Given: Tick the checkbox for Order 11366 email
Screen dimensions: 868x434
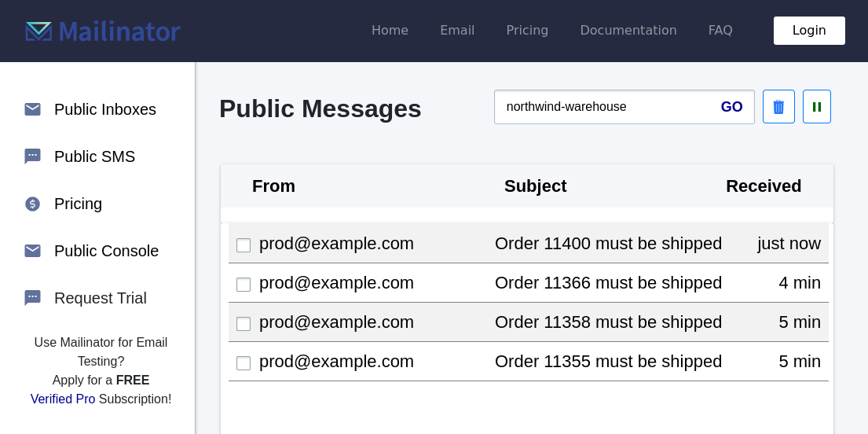Looking at the screenshot, I should [244, 285].
